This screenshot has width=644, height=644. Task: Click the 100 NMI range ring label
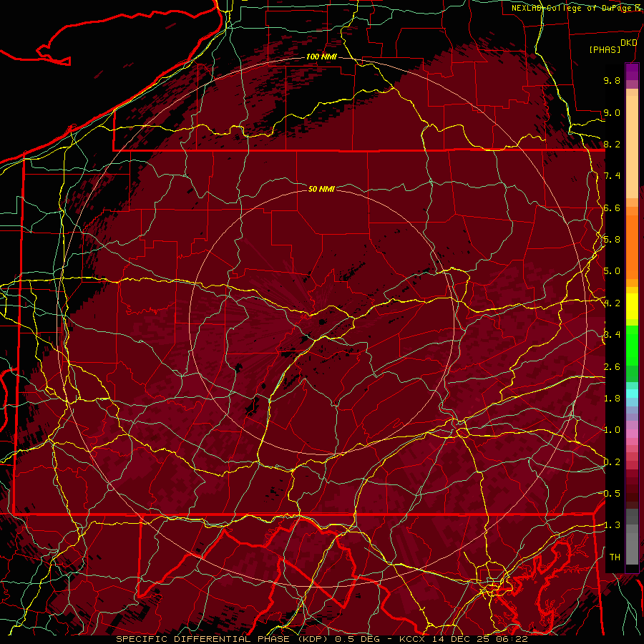(321, 57)
